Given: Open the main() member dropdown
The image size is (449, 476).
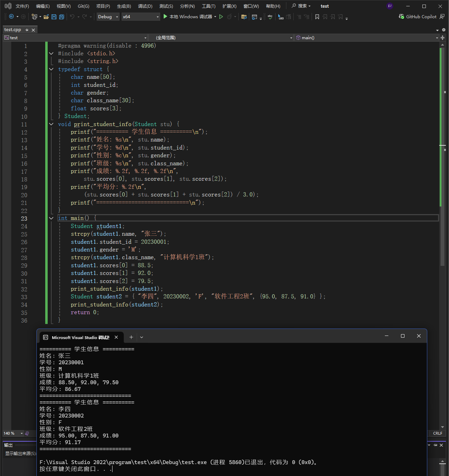Looking at the screenshot, I should point(367,37).
